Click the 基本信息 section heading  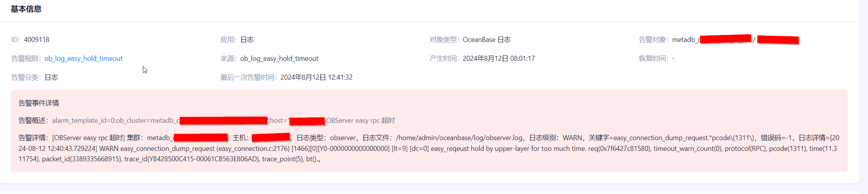[x=26, y=9]
